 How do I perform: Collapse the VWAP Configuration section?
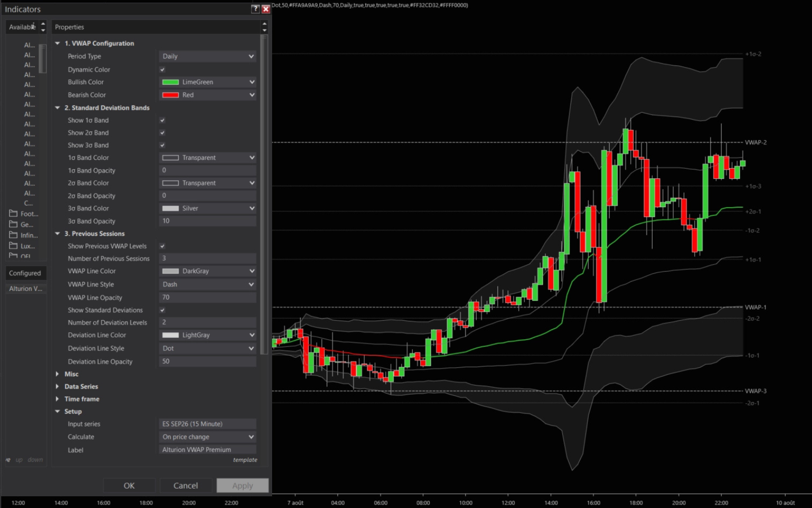57,43
